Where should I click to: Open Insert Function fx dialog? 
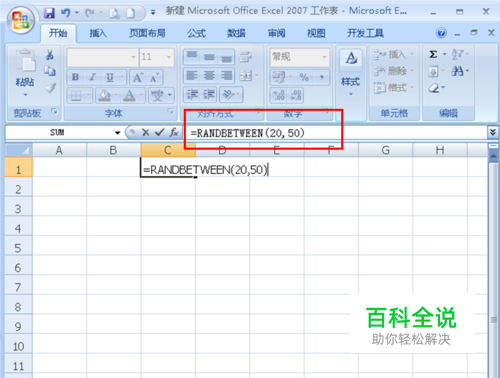tap(174, 133)
